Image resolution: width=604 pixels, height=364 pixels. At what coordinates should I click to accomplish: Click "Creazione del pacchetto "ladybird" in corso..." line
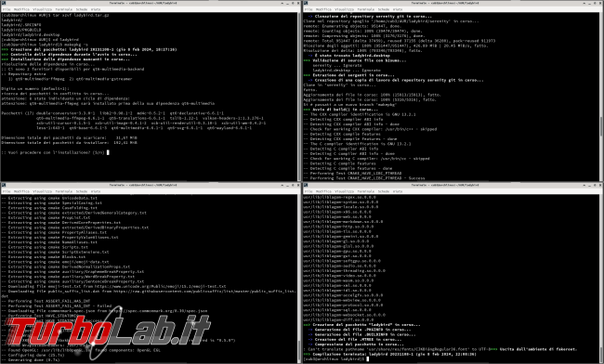tap(361, 325)
